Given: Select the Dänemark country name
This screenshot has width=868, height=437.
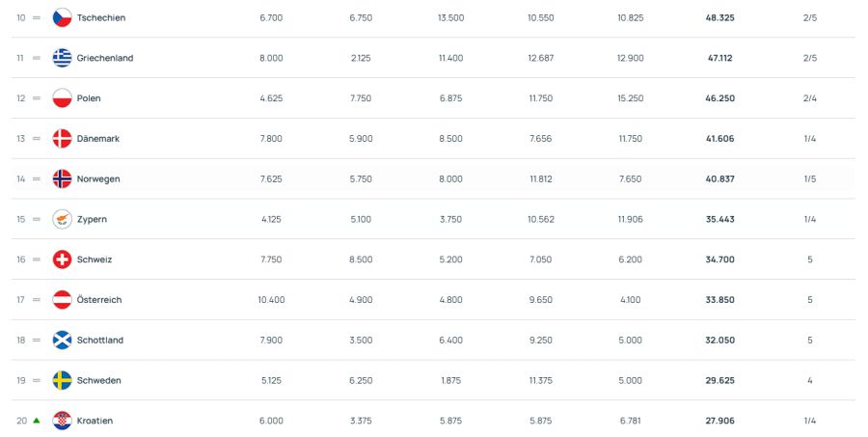Looking at the screenshot, I should tap(98, 139).
